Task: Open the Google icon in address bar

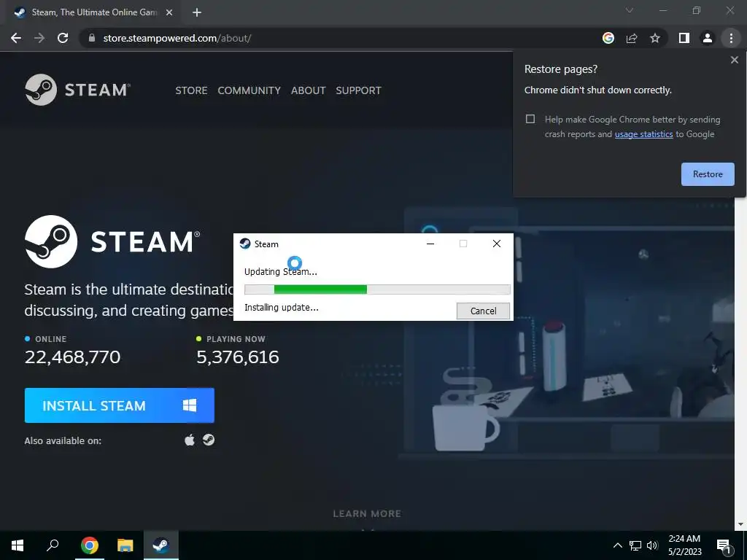Action: click(x=608, y=38)
